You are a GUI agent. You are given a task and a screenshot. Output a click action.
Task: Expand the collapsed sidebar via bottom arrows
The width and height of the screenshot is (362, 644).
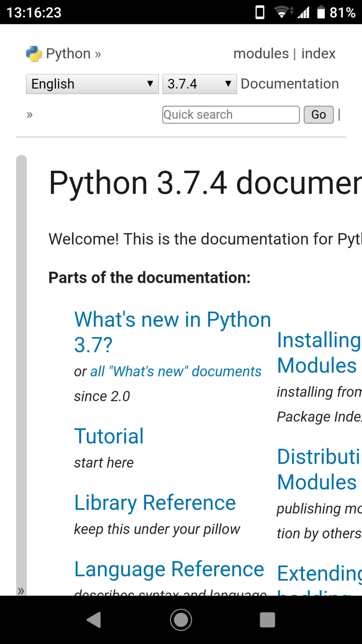[21, 591]
